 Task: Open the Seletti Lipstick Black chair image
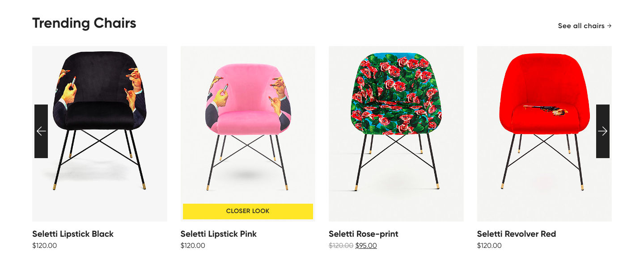[100, 134]
